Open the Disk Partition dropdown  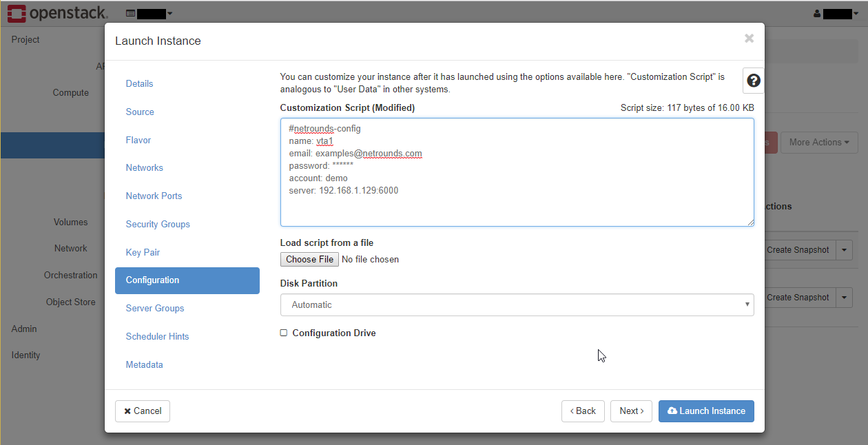pos(517,304)
